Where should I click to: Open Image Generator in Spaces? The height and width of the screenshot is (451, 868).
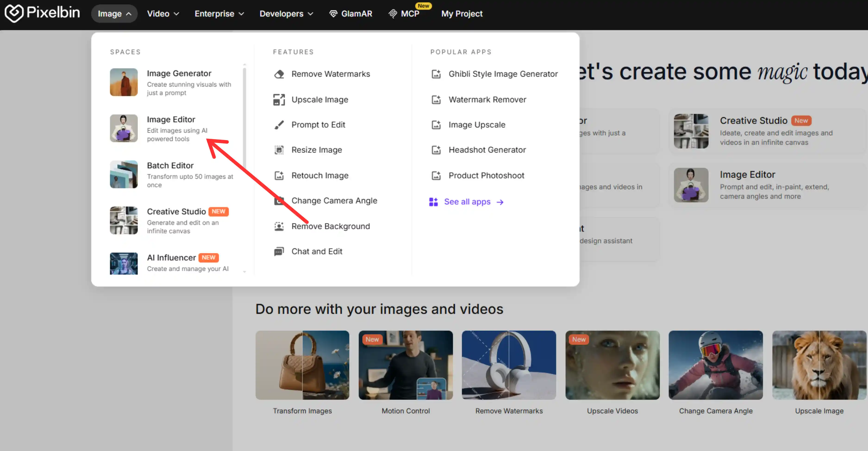(172, 83)
